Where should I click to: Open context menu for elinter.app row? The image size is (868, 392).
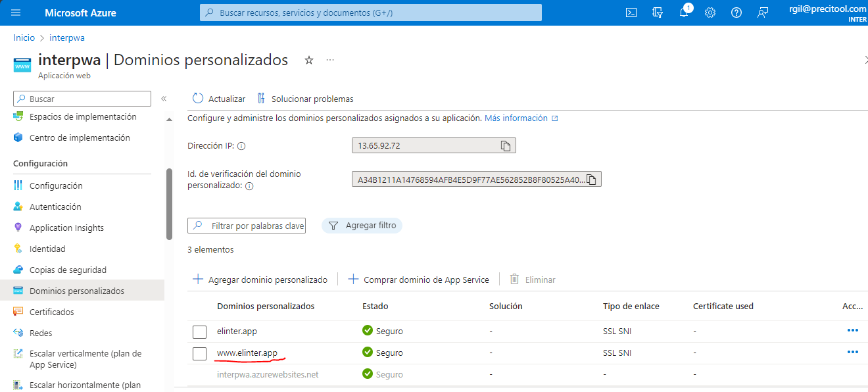click(x=853, y=331)
